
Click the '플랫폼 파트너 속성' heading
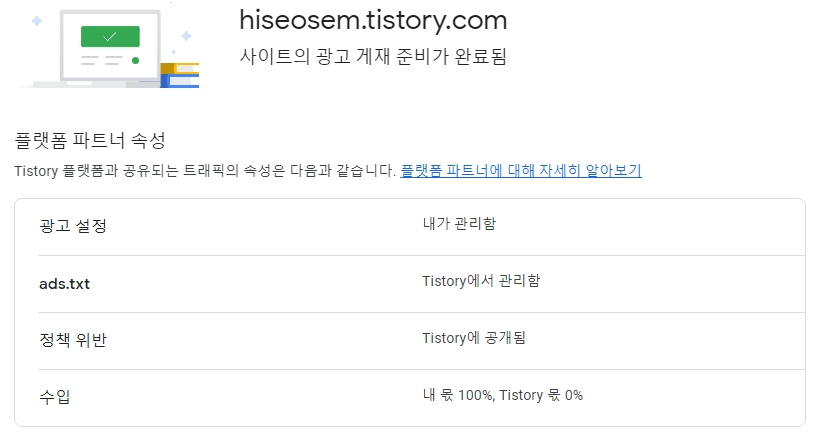[x=89, y=139]
